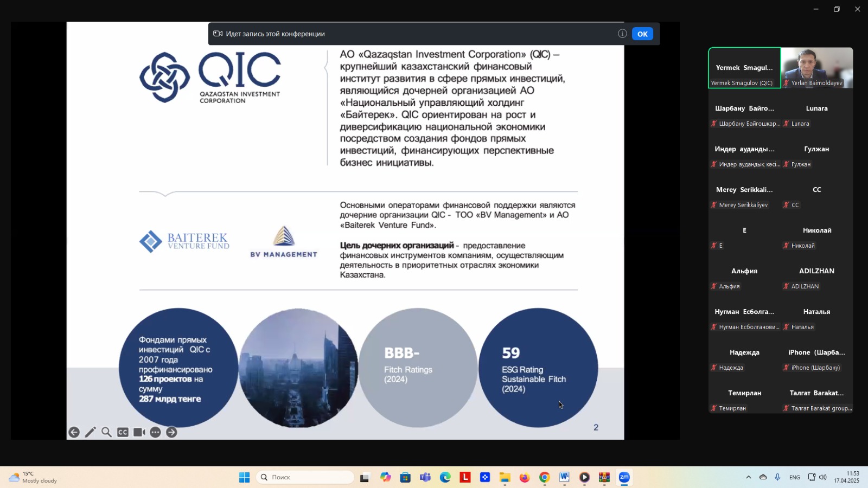Toggle the camera icon in slide toolbar
This screenshot has height=488, width=868.
tap(139, 432)
